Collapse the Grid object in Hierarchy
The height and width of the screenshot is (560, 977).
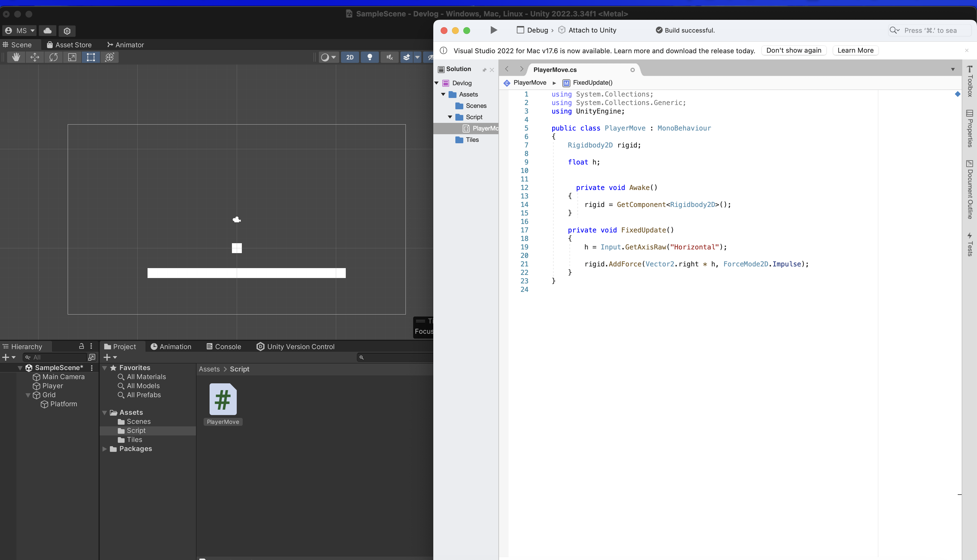[28, 395]
